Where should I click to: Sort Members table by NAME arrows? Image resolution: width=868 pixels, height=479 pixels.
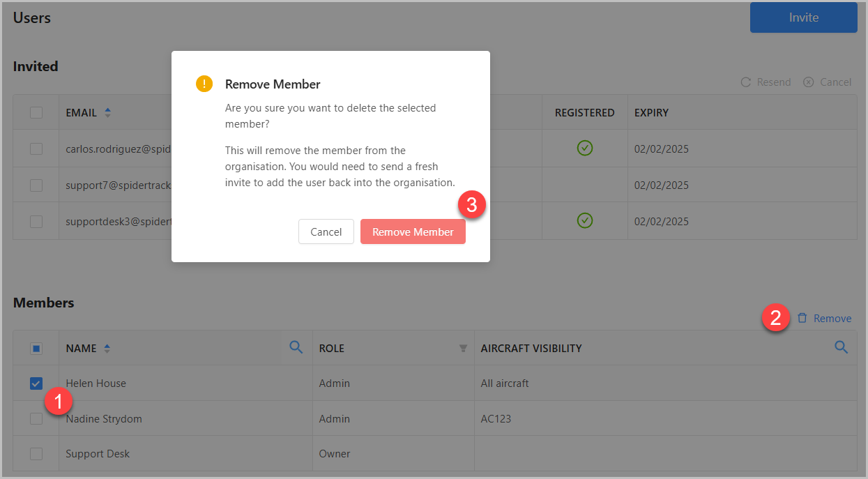tap(107, 348)
